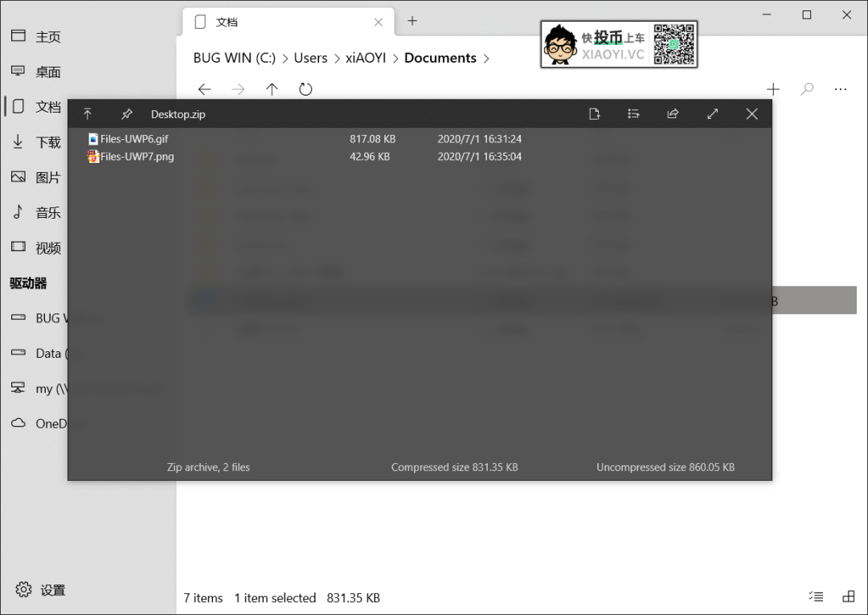This screenshot has width=868, height=615.
Task: Click Users in the breadcrumb path
Action: (x=310, y=58)
